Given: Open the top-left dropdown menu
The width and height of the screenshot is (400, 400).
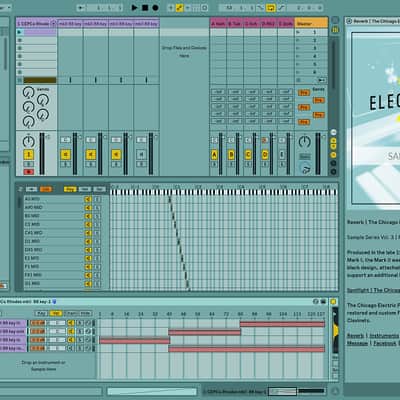Looking at the screenshot, I should (5, 7).
